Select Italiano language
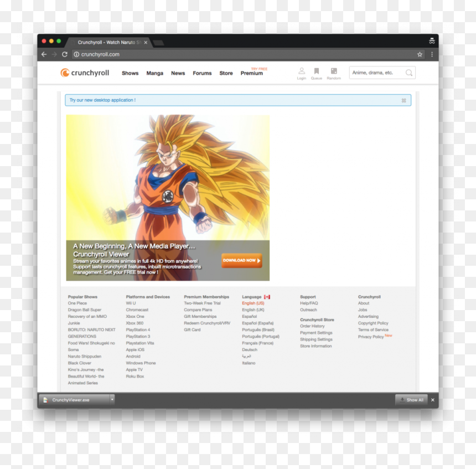This screenshot has width=476, height=469. (x=249, y=363)
